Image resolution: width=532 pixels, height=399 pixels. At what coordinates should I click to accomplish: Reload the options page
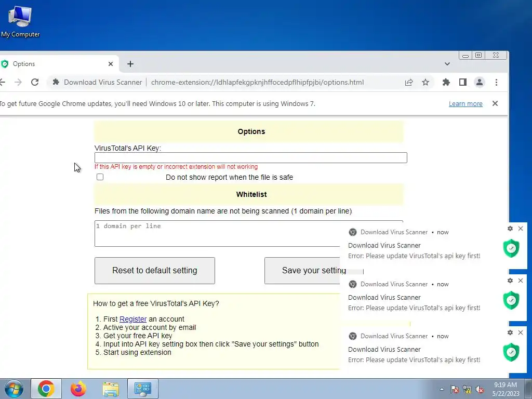[x=35, y=82]
